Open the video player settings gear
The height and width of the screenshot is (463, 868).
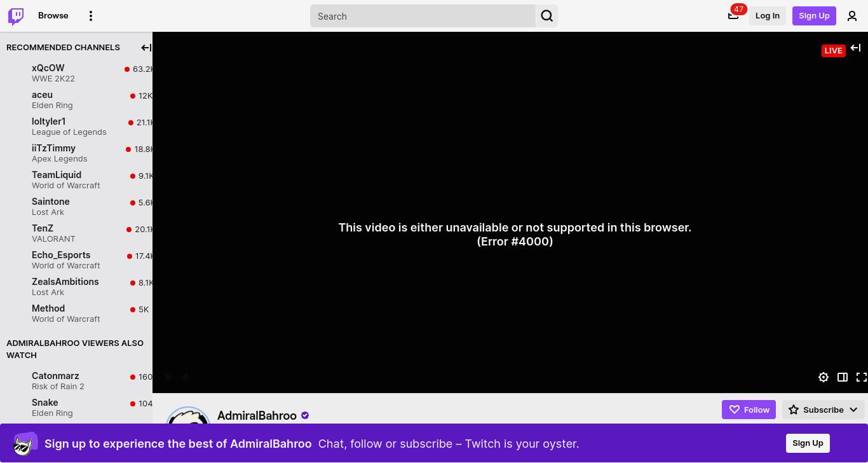coord(824,377)
